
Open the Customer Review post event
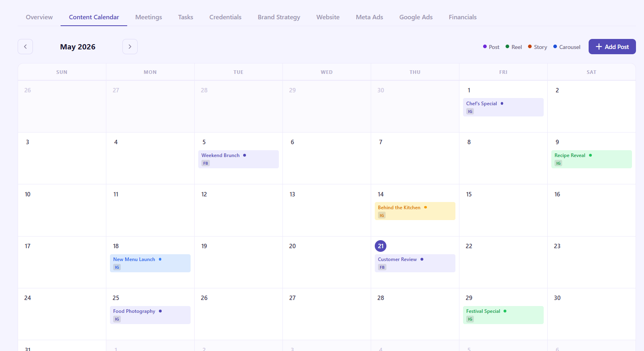pyautogui.click(x=415, y=263)
